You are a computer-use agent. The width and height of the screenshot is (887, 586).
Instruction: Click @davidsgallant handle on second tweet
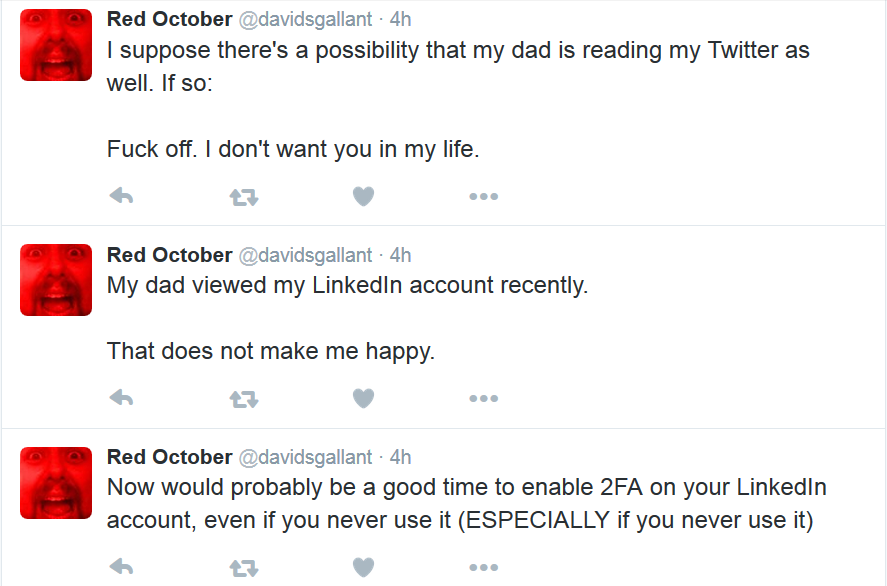(x=305, y=256)
